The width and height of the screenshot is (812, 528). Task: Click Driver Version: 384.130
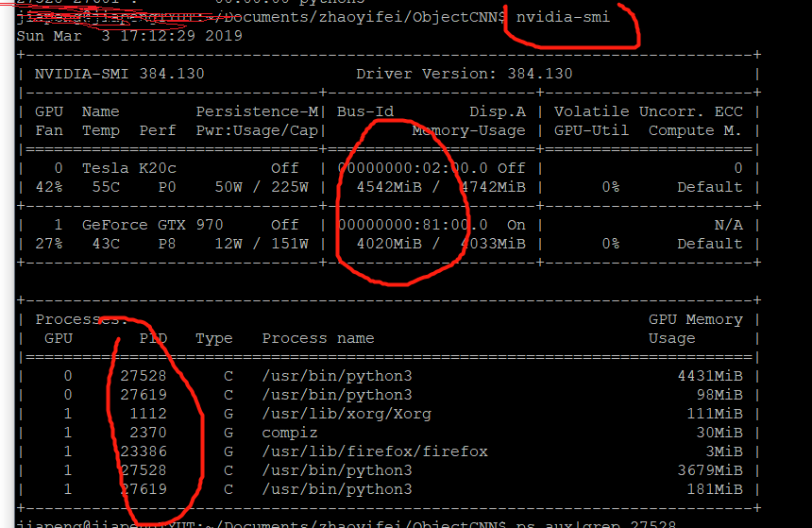(464, 74)
